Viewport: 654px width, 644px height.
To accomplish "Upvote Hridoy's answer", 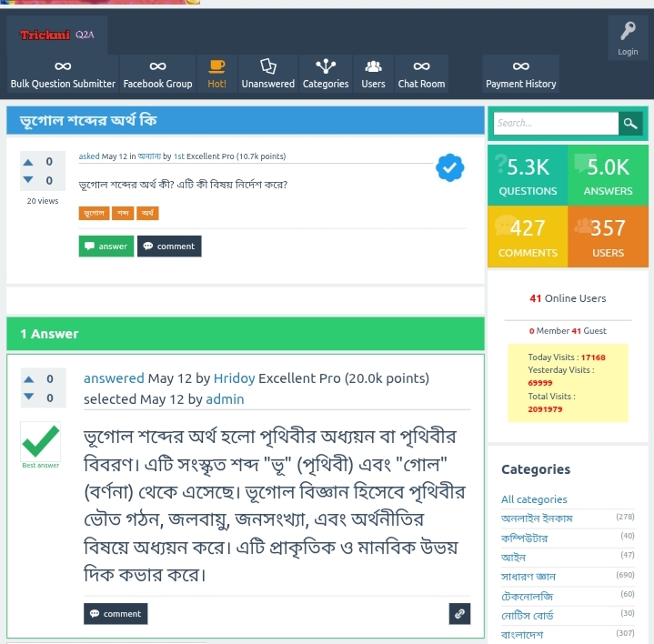I will pyautogui.click(x=29, y=379).
